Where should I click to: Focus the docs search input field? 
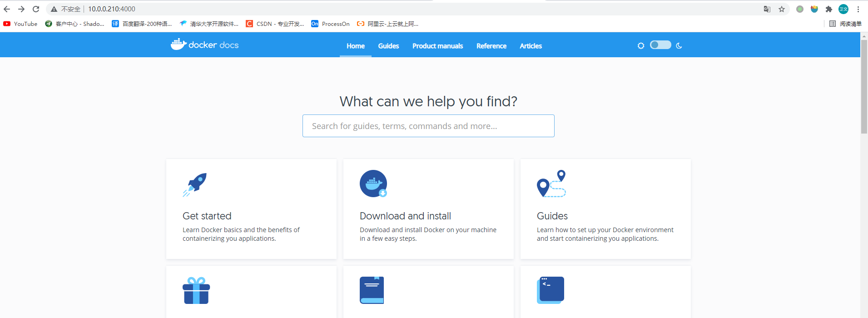click(428, 126)
